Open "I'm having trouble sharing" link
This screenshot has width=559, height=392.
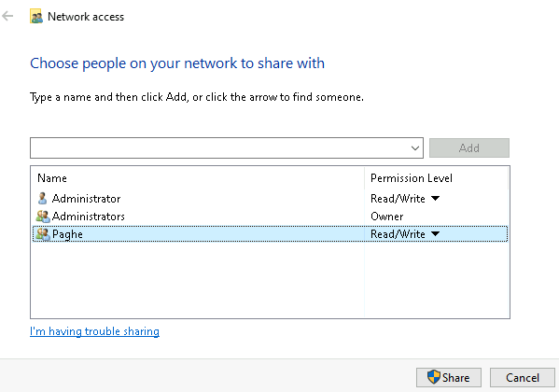(x=94, y=331)
